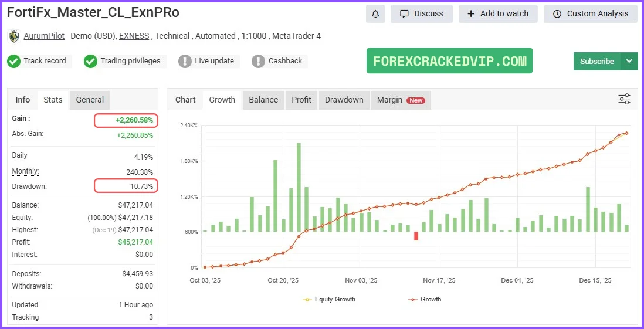Select the General info tab
Viewport: 644px width, 329px height.
coord(90,100)
